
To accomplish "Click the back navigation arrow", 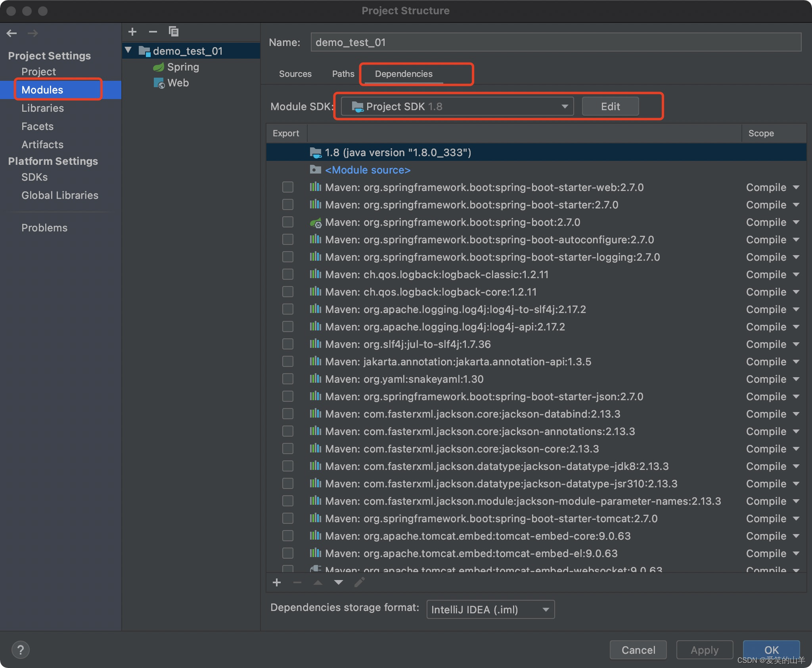I will tap(11, 33).
